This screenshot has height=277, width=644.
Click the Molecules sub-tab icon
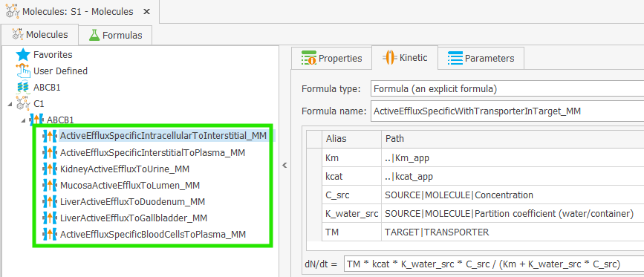click(18, 34)
